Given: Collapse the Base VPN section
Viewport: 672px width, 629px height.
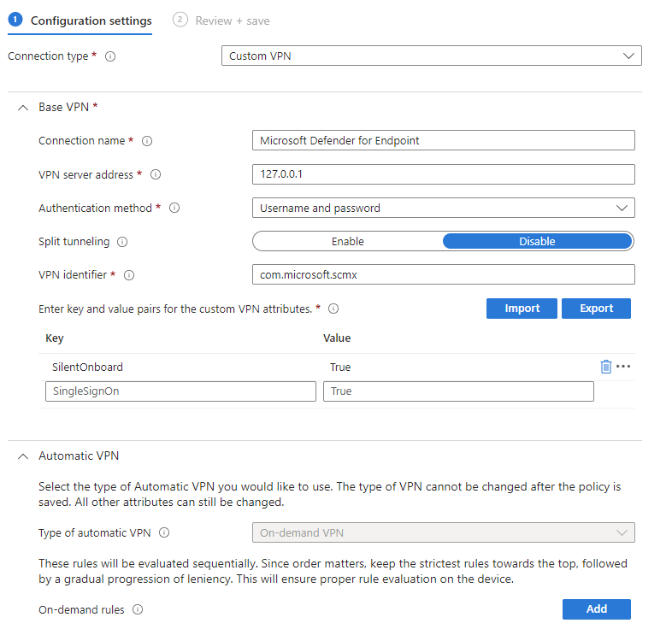Looking at the screenshot, I should pyautogui.click(x=23, y=108).
